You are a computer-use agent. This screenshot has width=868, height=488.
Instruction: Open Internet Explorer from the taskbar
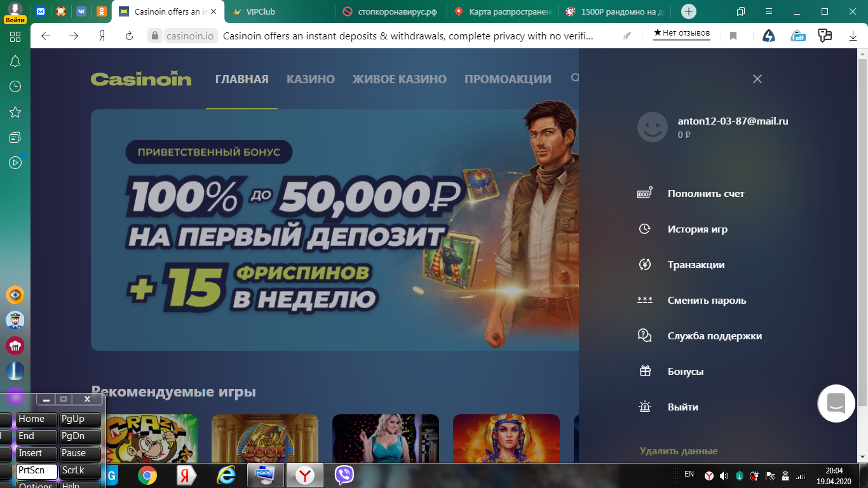pos(226,475)
